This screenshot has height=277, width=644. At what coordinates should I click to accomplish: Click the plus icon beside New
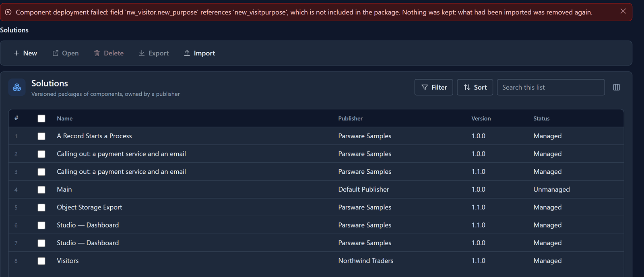pyautogui.click(x=17, y=53)
